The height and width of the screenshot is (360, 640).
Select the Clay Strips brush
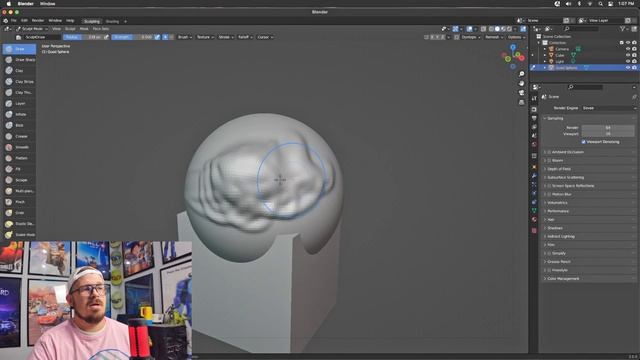19,82
